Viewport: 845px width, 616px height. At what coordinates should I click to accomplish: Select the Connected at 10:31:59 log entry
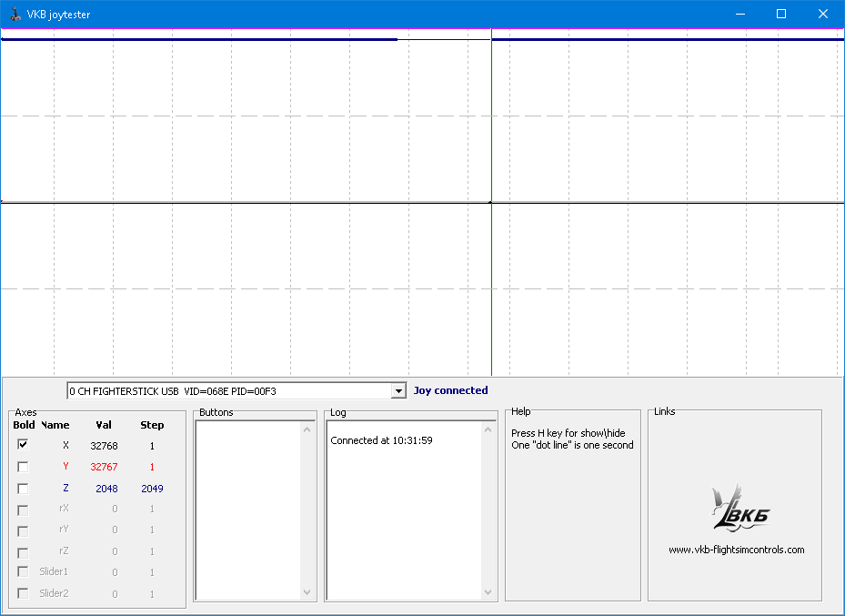tap(382, 439)
